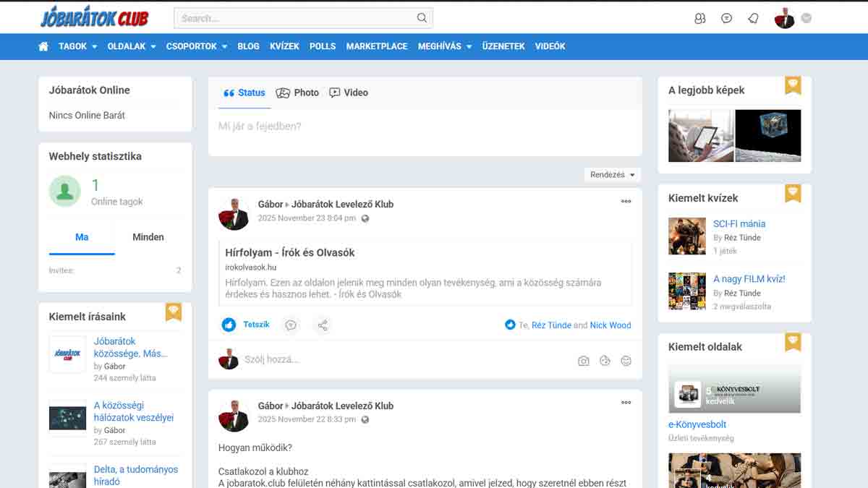This screenshot has width=868, height=488.
Task: Open the friend requests icon in header
Action: click(699, 19)
